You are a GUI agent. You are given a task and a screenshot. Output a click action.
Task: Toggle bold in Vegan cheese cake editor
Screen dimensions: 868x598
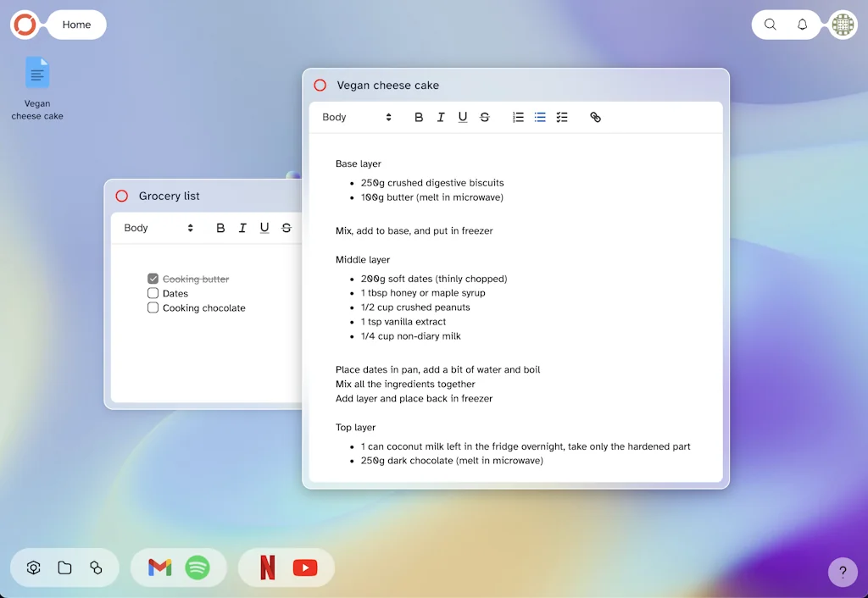point(419,118)
